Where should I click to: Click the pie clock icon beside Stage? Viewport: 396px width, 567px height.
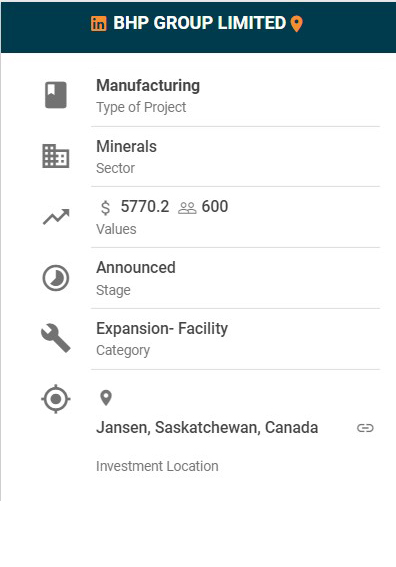coord(56,278)
